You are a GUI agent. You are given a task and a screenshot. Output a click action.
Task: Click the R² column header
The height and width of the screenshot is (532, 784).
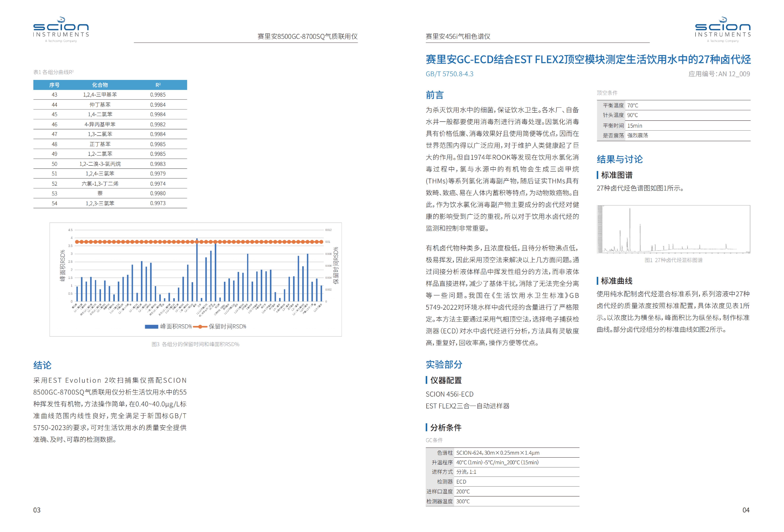pyautogui.click(x=158, y=85)
